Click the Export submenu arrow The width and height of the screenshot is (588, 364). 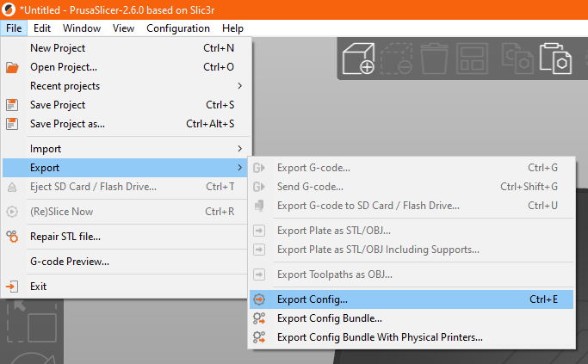[x=240, y=168]
